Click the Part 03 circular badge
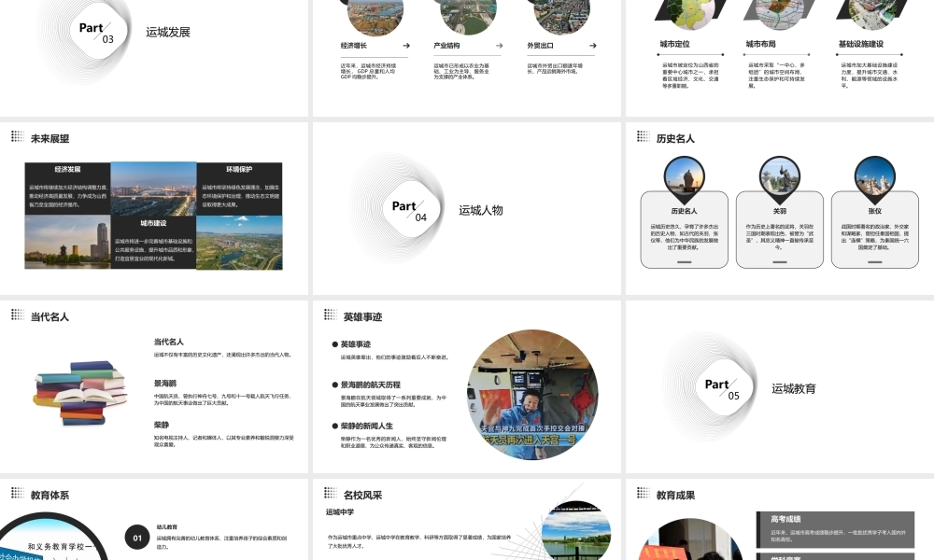934x560 pixels. tap(98, 32)
